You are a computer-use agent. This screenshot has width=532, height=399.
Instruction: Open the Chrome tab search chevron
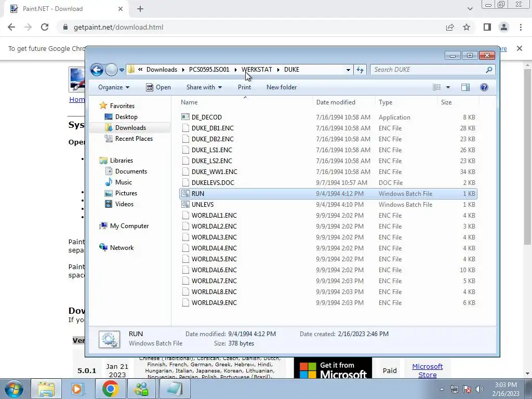(x=470, y=9)
